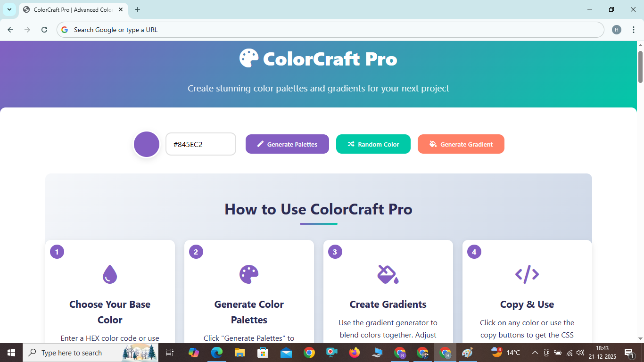
Task: Open Firefox from the taskbar
Action: click(x=354, y=352)
